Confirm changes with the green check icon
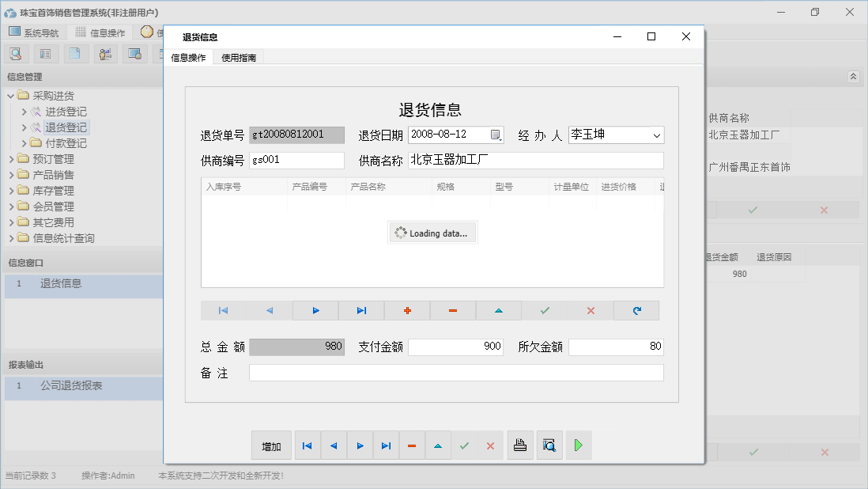The width and height of the screenshot is (868, 489). coord(544,310)
